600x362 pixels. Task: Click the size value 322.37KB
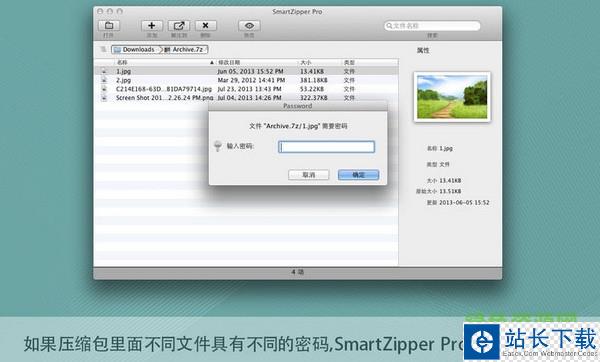(313, 98)
